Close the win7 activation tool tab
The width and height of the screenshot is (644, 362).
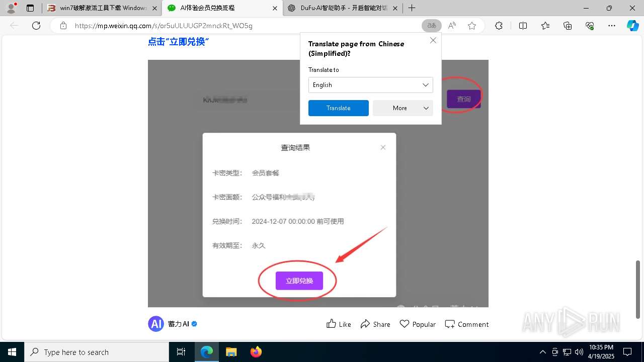[154, 8]
